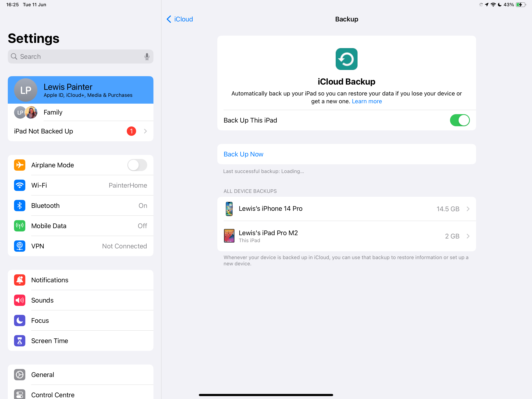Screen dimensions: 532x399
Task: Toggle the Airplane Mode switch
Action: tap(137, 165)
